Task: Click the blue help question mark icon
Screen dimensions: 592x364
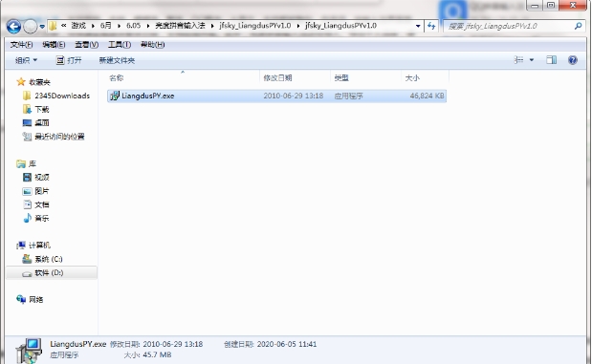Action: (x=572, y=60)
